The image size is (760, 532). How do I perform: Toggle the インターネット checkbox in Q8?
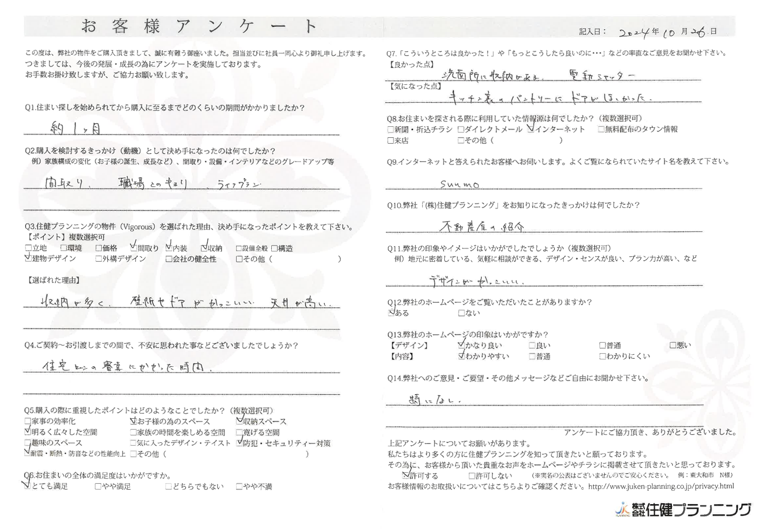click(531, 130)
